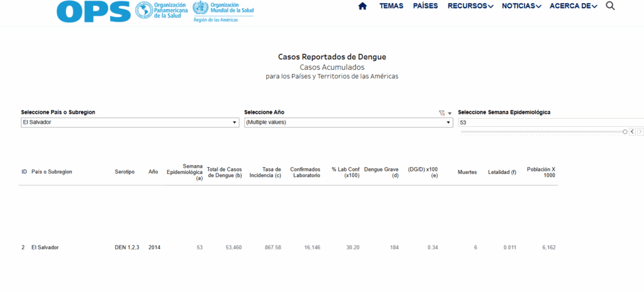Click the 'Semana Epidemiológica (a)' column header

(x=184, y=172)
